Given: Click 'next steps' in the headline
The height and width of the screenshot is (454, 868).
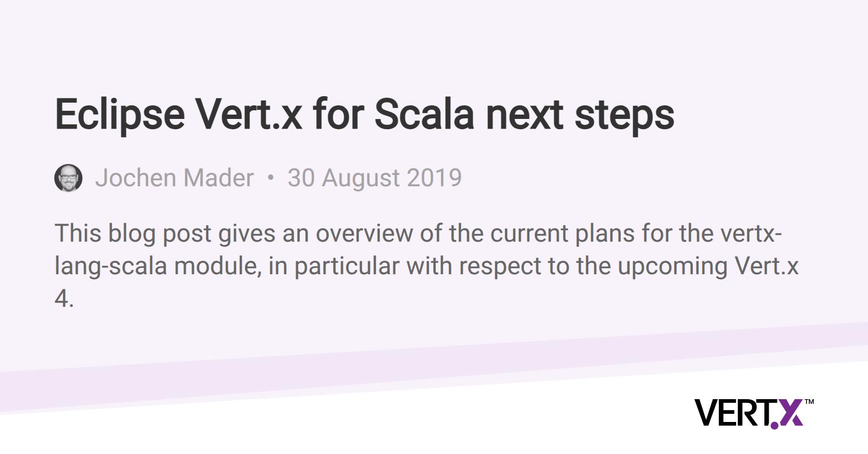Looking at the screenshot, I should [580, 115].
